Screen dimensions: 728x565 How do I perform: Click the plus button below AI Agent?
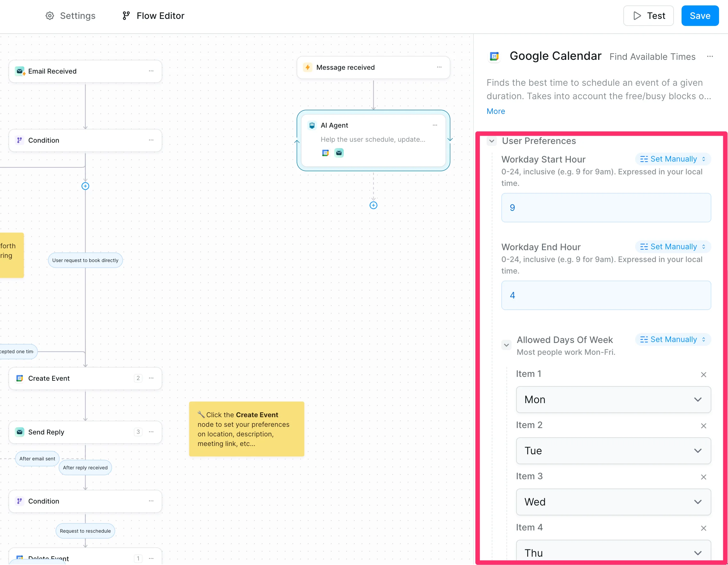coord(373,205)
